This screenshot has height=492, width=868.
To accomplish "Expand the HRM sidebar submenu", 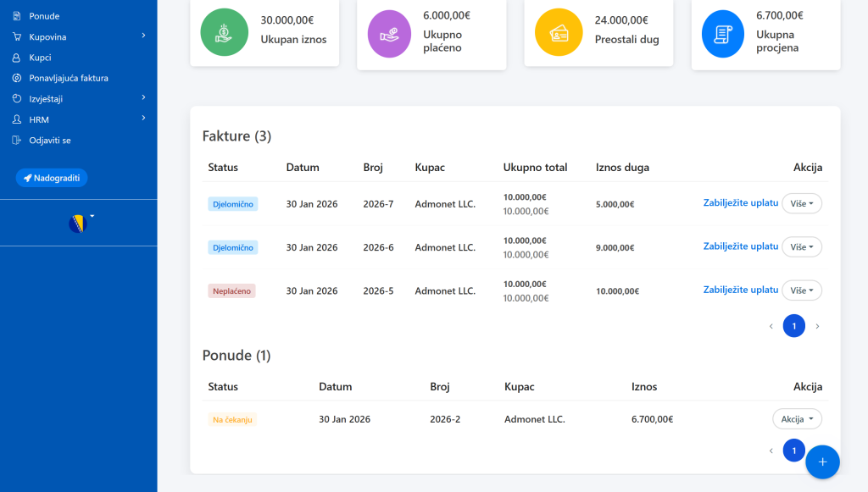I will click(x=143, y=119).
